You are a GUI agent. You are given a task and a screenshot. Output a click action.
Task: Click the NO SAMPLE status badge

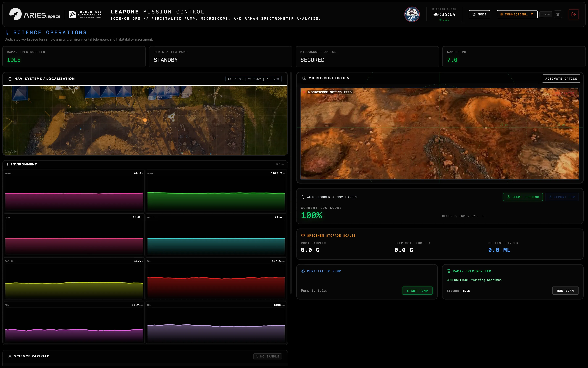click(x=268, y=356)
